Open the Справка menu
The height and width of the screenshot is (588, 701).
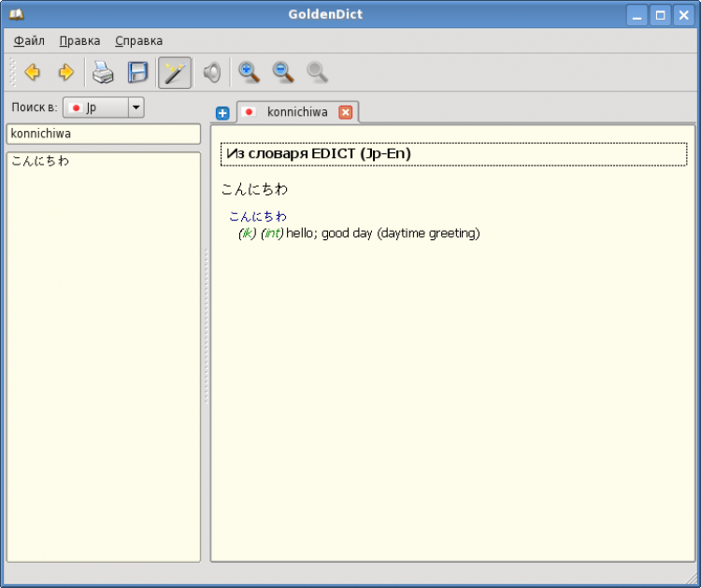click(139, 41)
